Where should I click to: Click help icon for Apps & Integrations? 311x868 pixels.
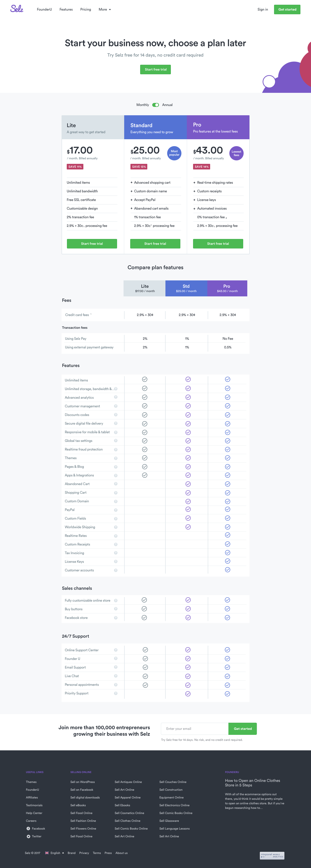[116, 475]
